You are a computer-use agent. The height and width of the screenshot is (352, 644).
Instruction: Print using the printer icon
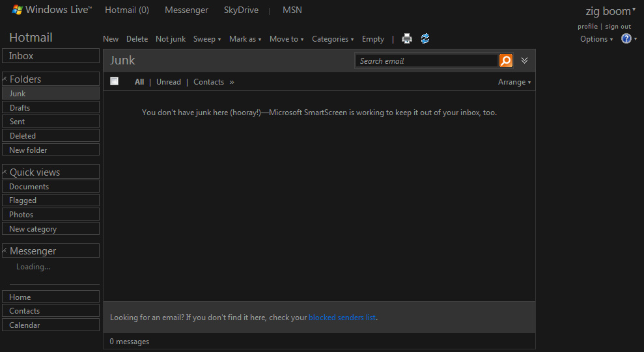pos(406,38)
